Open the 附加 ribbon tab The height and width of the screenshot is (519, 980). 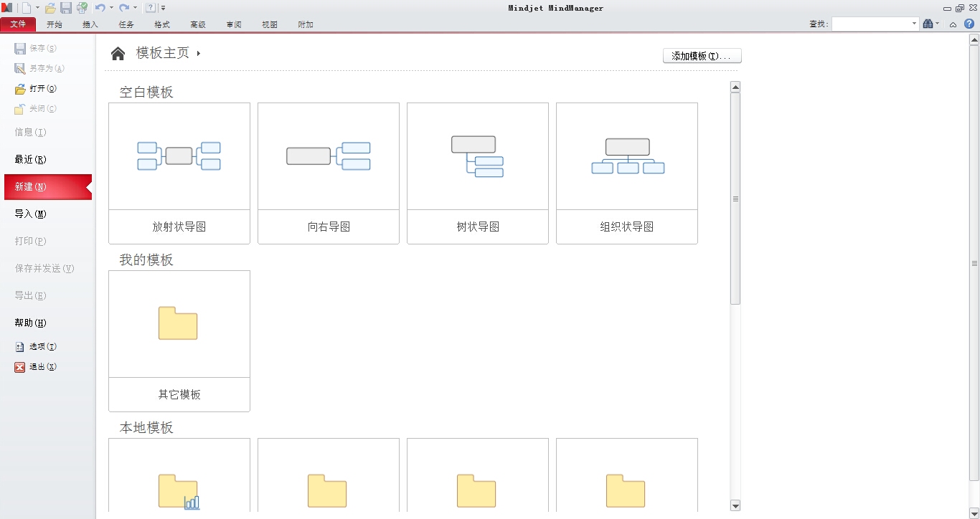coord(306,24)
